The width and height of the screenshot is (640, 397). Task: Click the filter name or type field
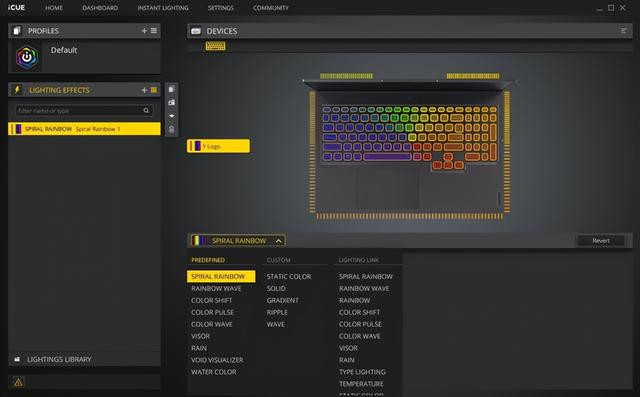click(80, 111)
